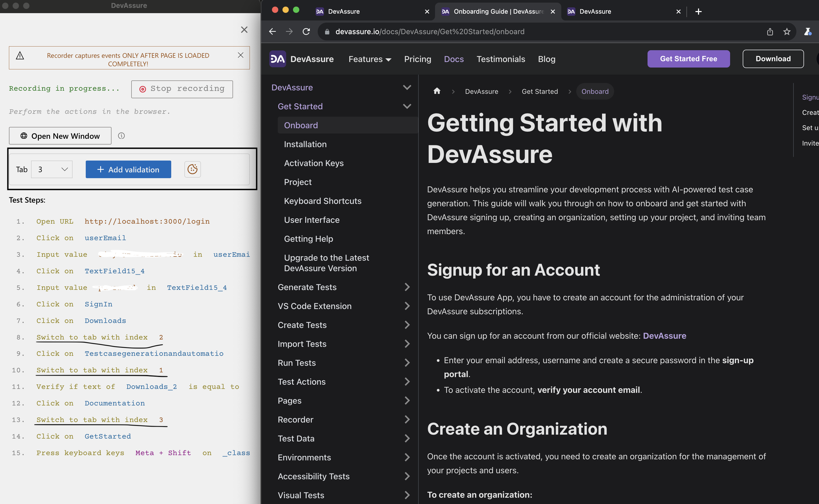Reload the page using the refresh icon
The image size is (819, 504).
[x=306, y=31]
